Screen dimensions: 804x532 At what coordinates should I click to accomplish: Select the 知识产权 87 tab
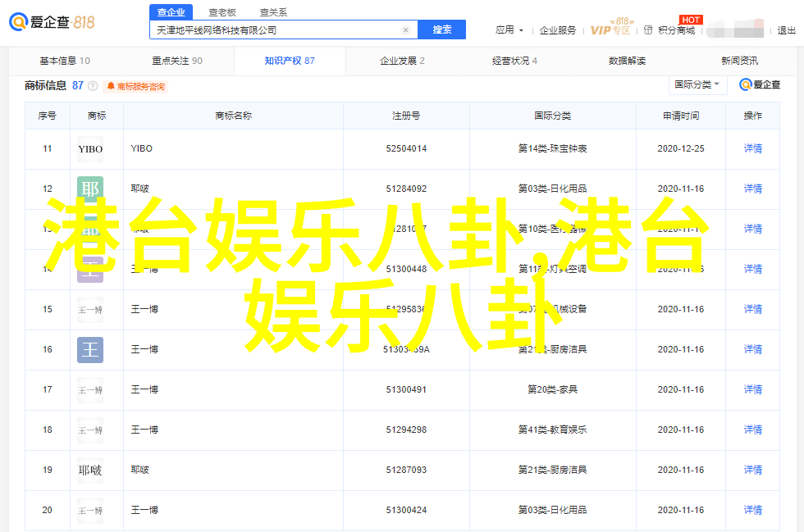(290, 61)
